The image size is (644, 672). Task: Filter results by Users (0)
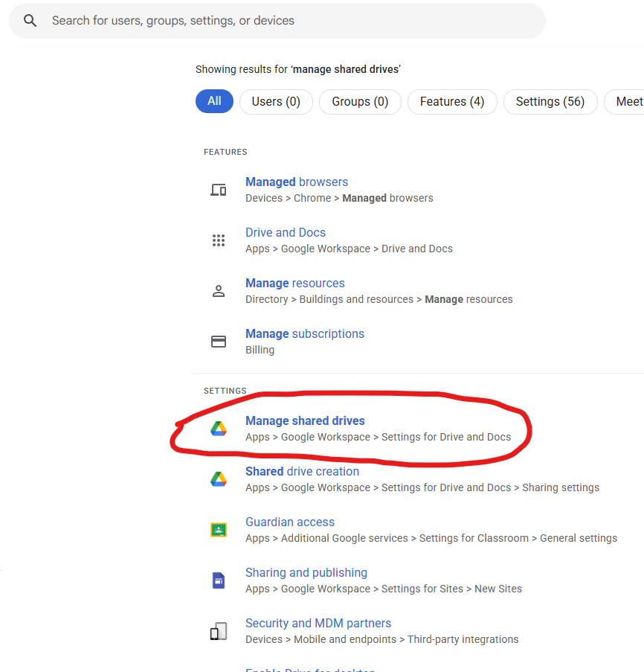click(276, 101)
